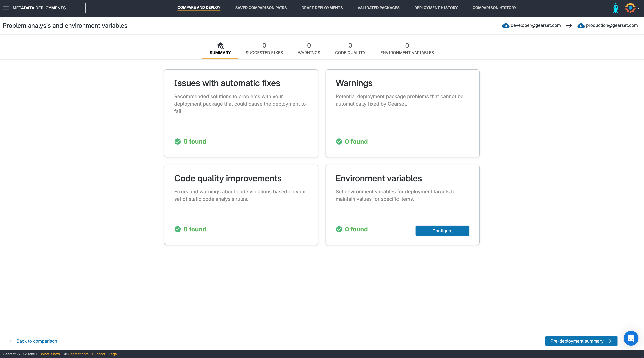Click green check in Environment variables card
This screenshot has width=644, height=358.
[x=339, y=229]
